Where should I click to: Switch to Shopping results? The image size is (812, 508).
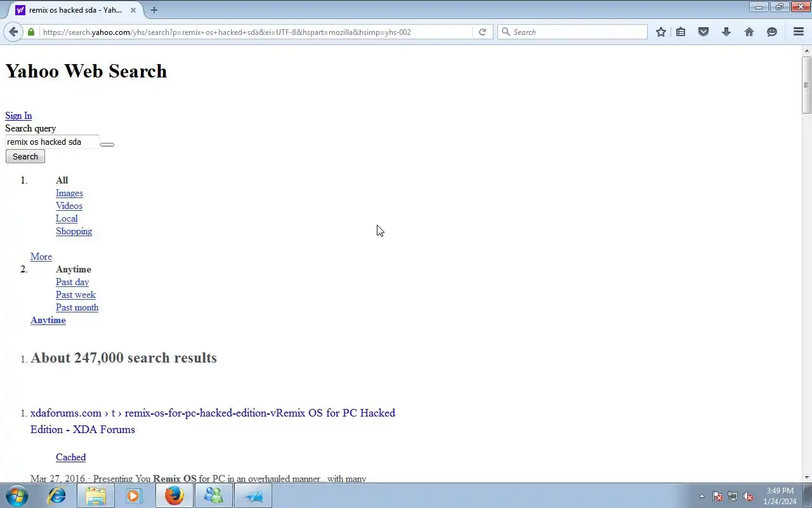[x=74, y=231]
